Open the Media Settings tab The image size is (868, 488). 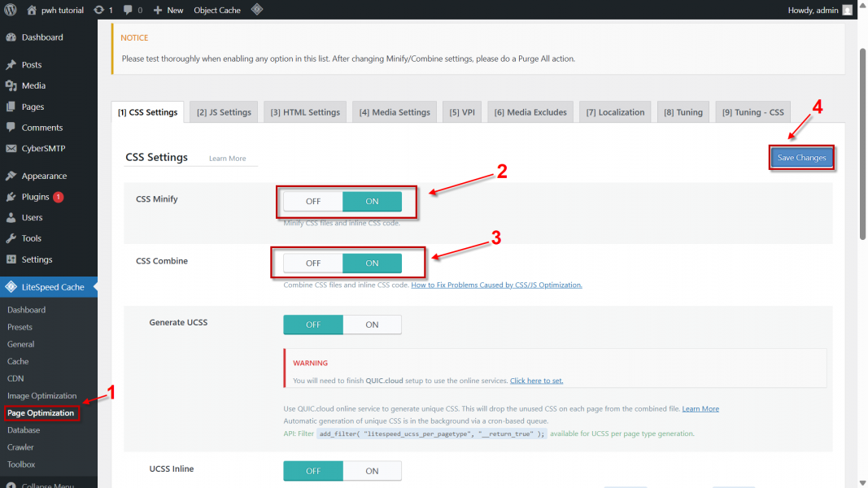[395, 111]
